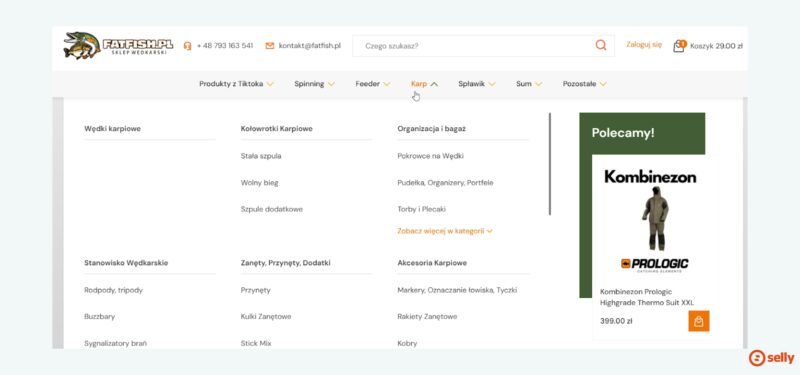Select Przynęty subcategory
This screenshot has height=375, width=800.
point(256,290)
